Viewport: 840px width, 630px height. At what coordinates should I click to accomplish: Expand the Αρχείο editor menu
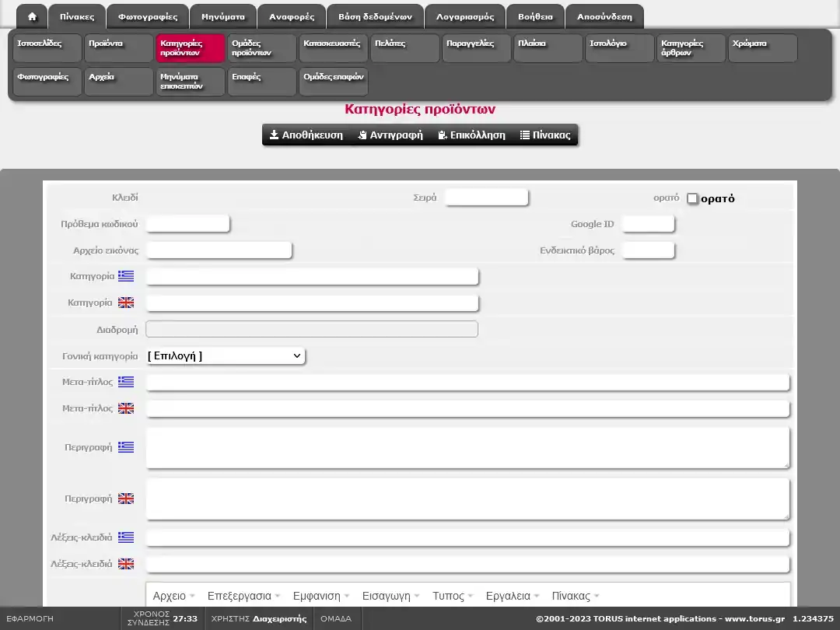(174, 596)
